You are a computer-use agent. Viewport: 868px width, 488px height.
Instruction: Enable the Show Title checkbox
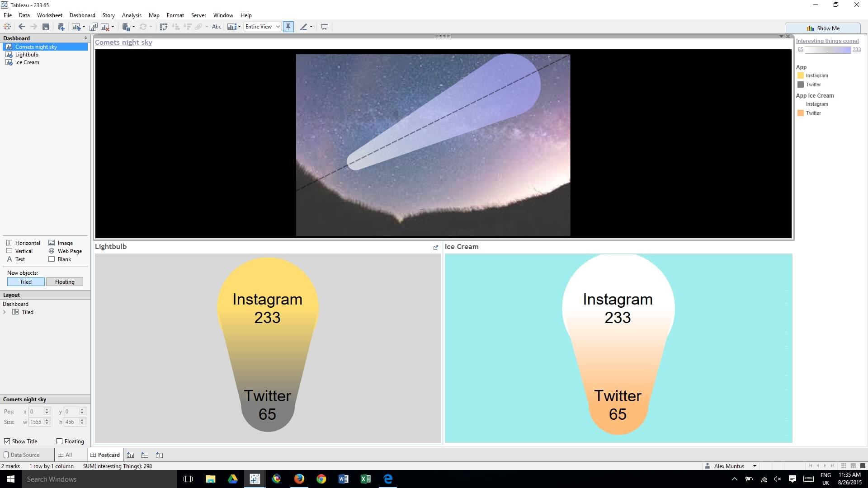(x=7, y=441)
